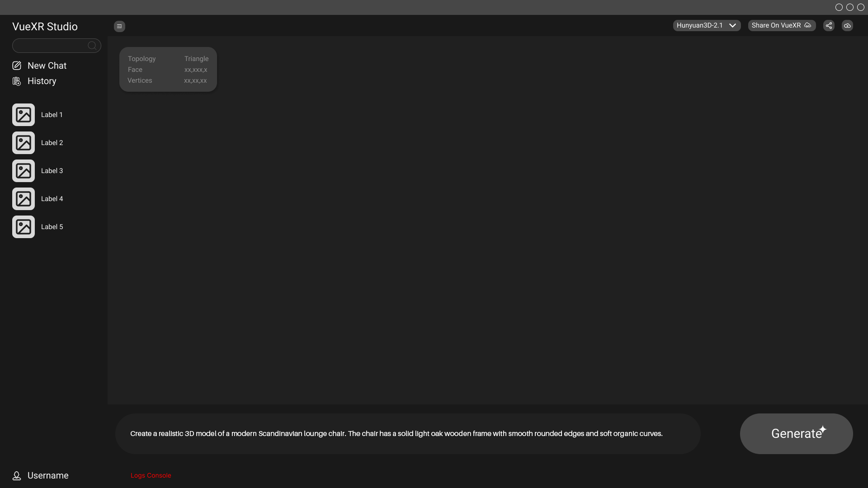Click inside the prompt text area
The image size is (868, 488).
[x=407, y=433]
